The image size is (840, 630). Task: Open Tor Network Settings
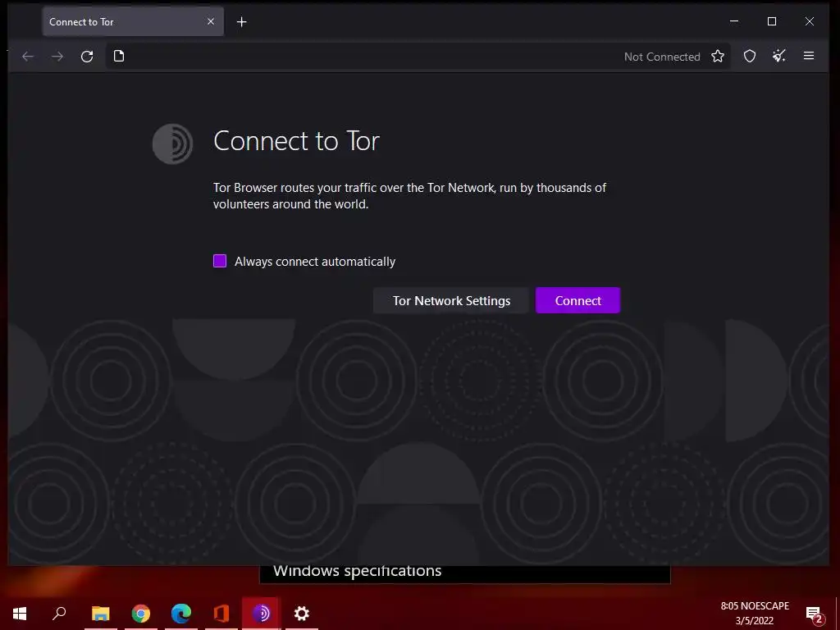pyautogui.click(x=451, y=300)
